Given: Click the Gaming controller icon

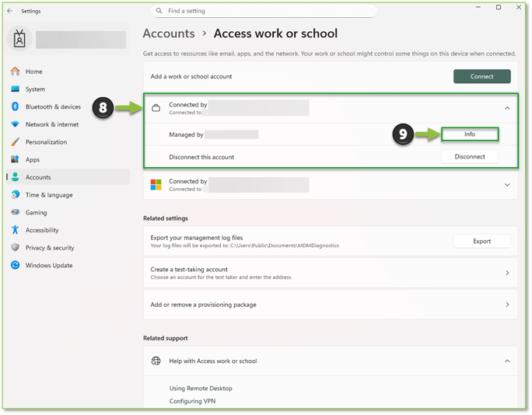Looking at the screenshot, I should tap(15, 212).
